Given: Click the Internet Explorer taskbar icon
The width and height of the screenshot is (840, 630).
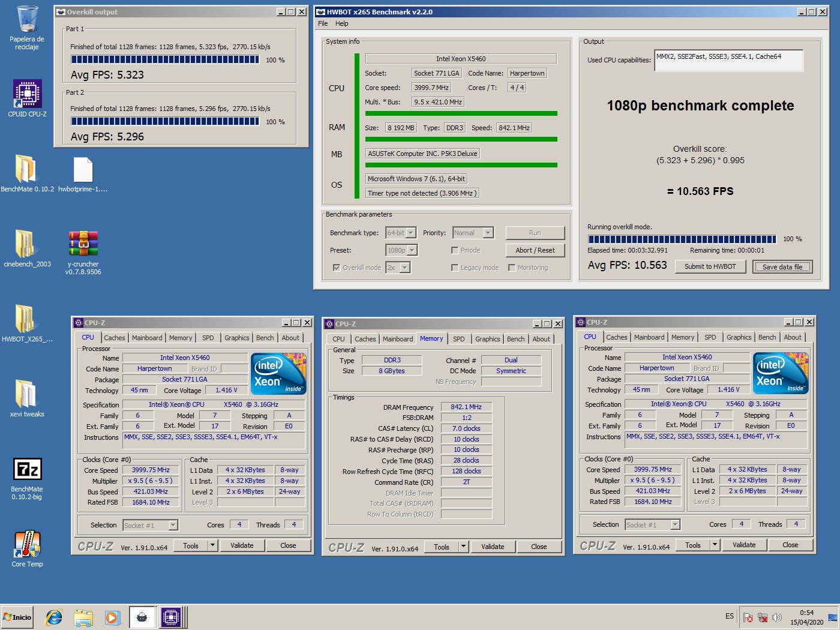Looking at the screenshot, I should (x=54, y=617).
